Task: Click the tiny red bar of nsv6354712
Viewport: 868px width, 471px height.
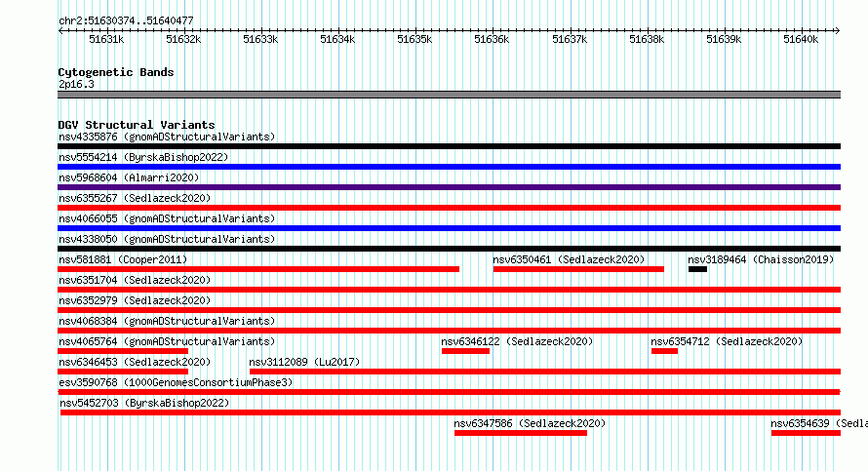Action: tap(664, 351)
